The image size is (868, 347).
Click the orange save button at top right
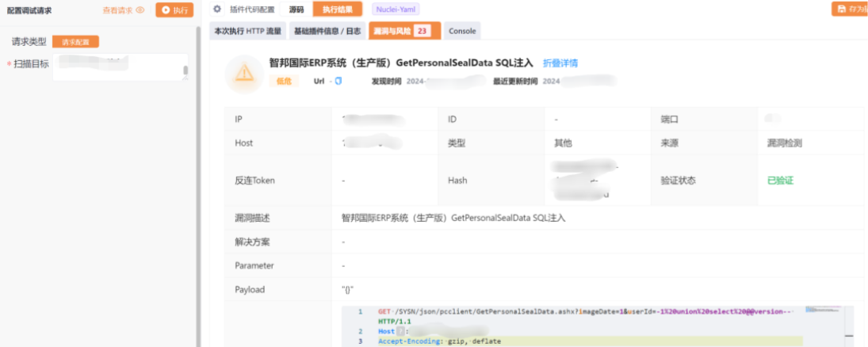(x=851, y=9)
